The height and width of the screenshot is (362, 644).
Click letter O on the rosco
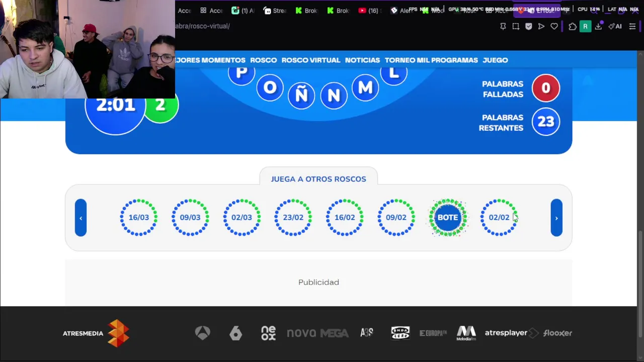[x=270, y=88]
